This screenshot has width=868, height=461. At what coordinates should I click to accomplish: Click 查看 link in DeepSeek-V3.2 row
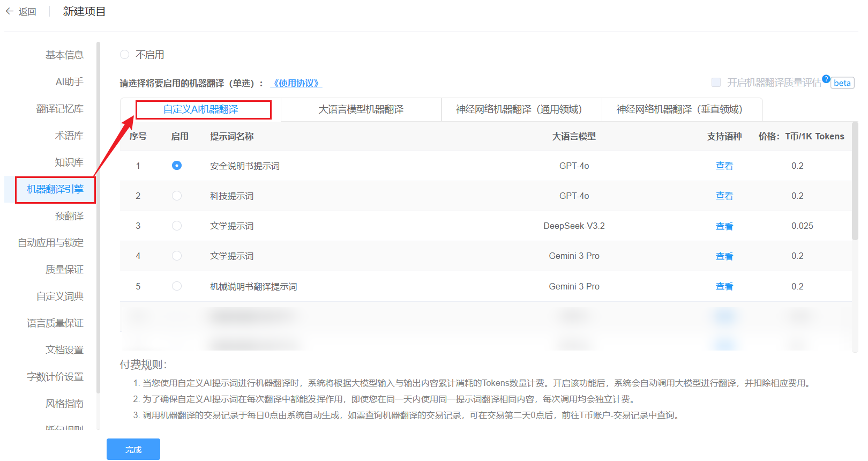(x=724, y=226)
